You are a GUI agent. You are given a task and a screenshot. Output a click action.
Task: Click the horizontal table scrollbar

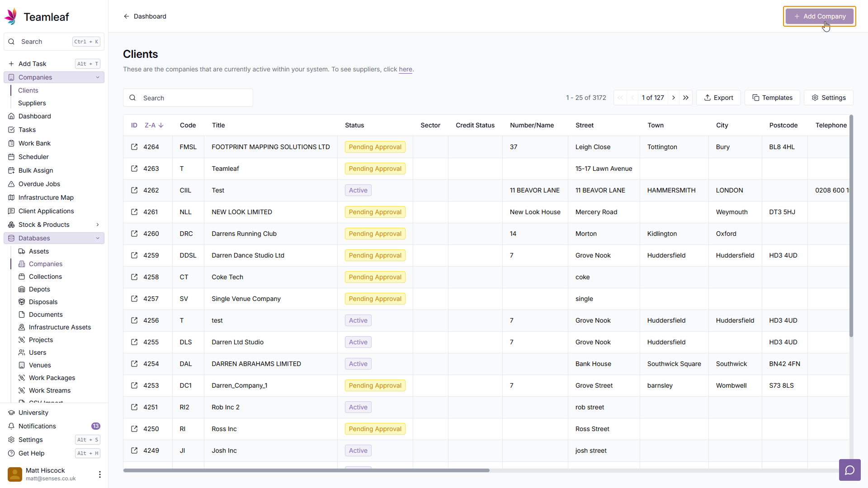306,470
